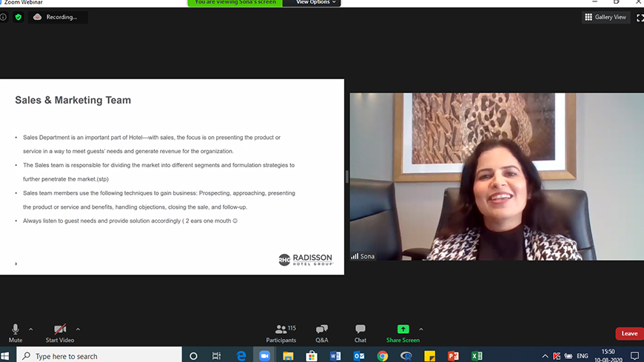Toggle the Mute microphone button
This screenshot has width=644, height=362.
(x=16, y=333)
